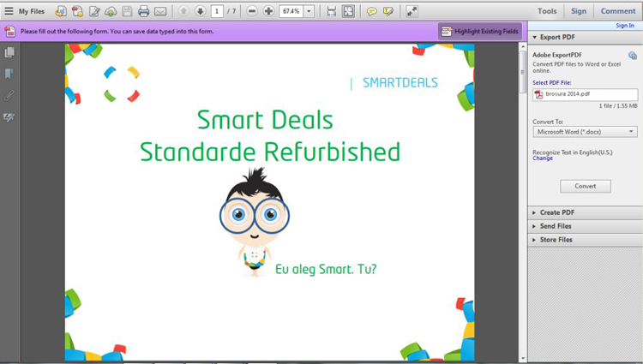Click the Change language link
This screenshot has height=364, width=643.
pyautogui.click(x=543, y=158)
